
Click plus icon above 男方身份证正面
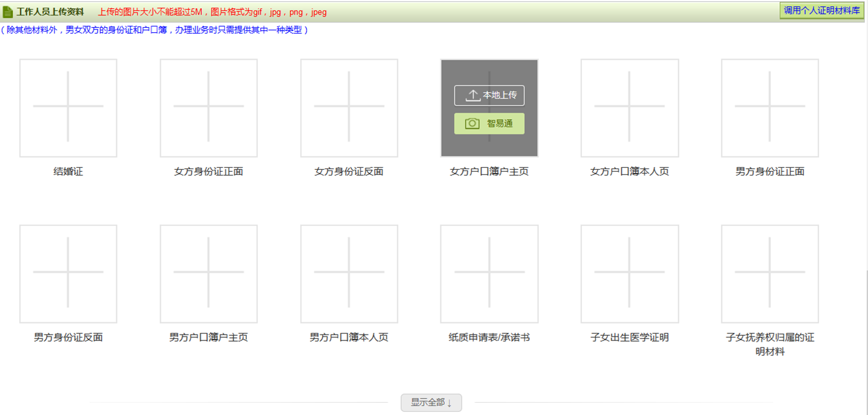[x=770, y=107]
